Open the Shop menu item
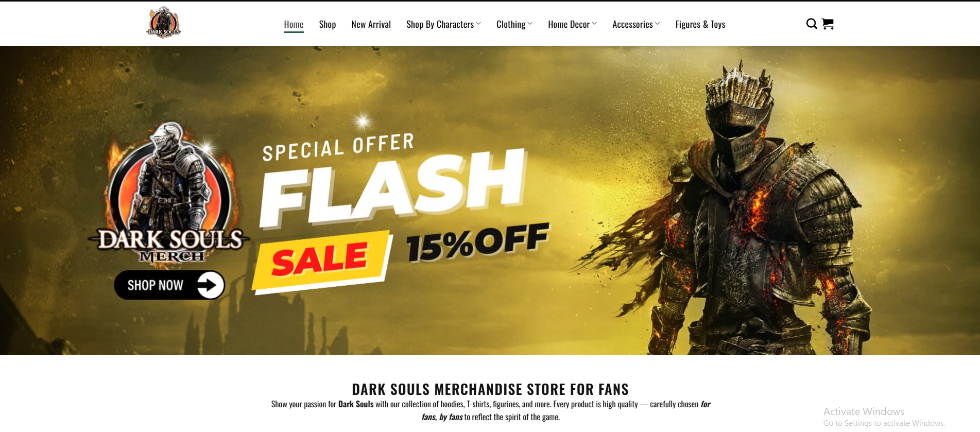This screenshot has width=980, height=432. point(327,24)
